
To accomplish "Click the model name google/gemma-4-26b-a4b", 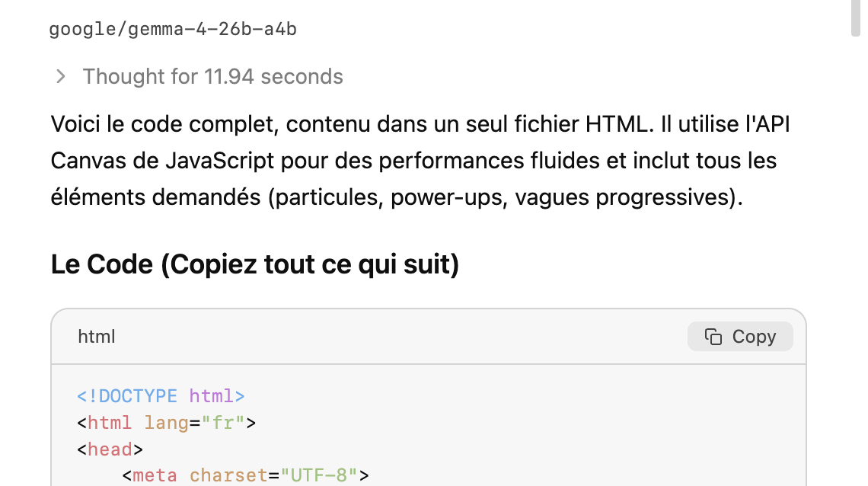I will pos(173,30).
